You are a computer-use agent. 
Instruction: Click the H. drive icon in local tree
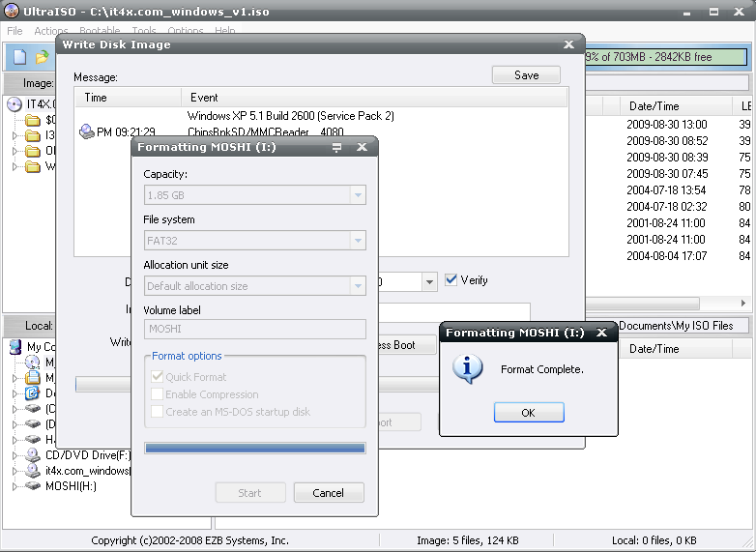click(32, 440)
